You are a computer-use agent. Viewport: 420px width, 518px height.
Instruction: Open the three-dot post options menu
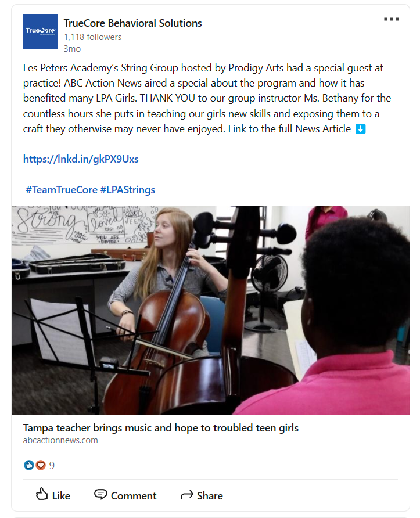pyautogui.click(x=392, y=19)
